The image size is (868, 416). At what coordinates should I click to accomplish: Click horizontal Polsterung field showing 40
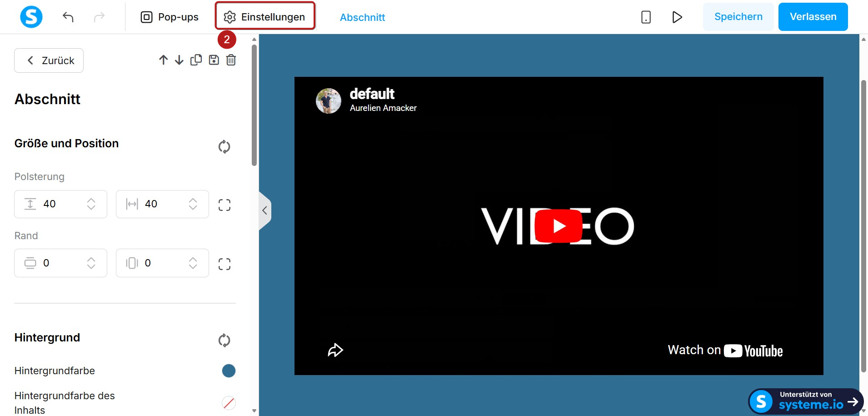pos(162,204)
